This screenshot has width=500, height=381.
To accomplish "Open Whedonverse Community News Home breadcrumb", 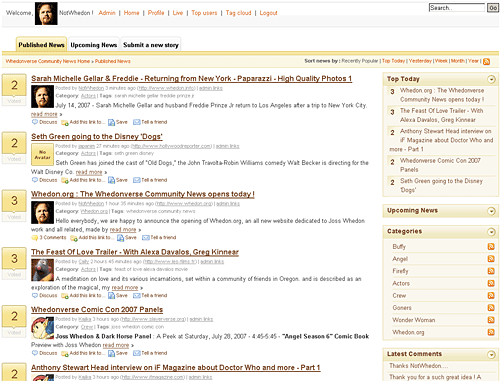I will [48, 61].
